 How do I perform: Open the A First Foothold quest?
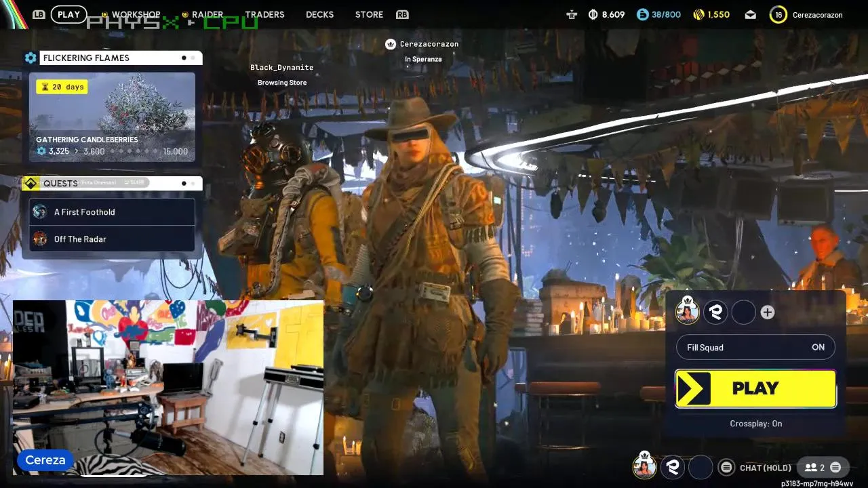pyautogui.click(x=112, y=212)
